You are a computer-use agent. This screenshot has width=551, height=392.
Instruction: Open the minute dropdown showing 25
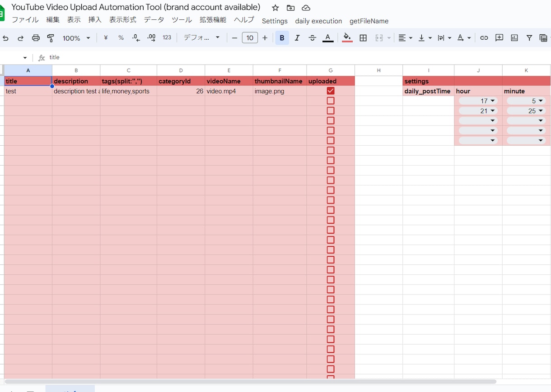click(x=526, y=111)
